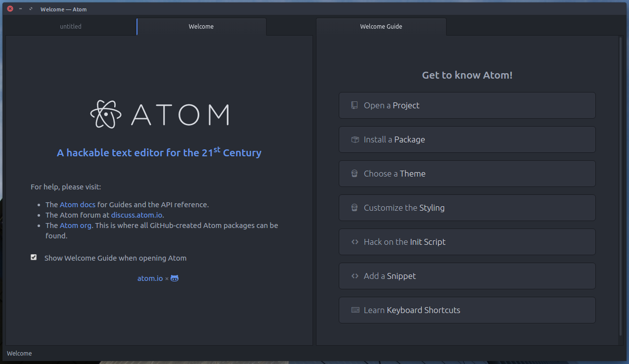Expand the Learn Keyboard Shortcuts section

tap(467, 310)
